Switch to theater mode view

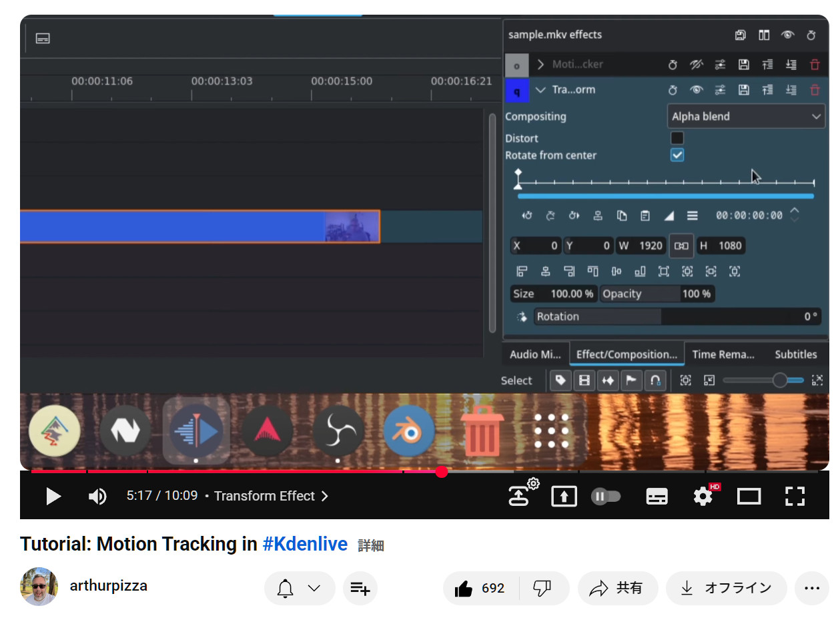click(749, 497)
